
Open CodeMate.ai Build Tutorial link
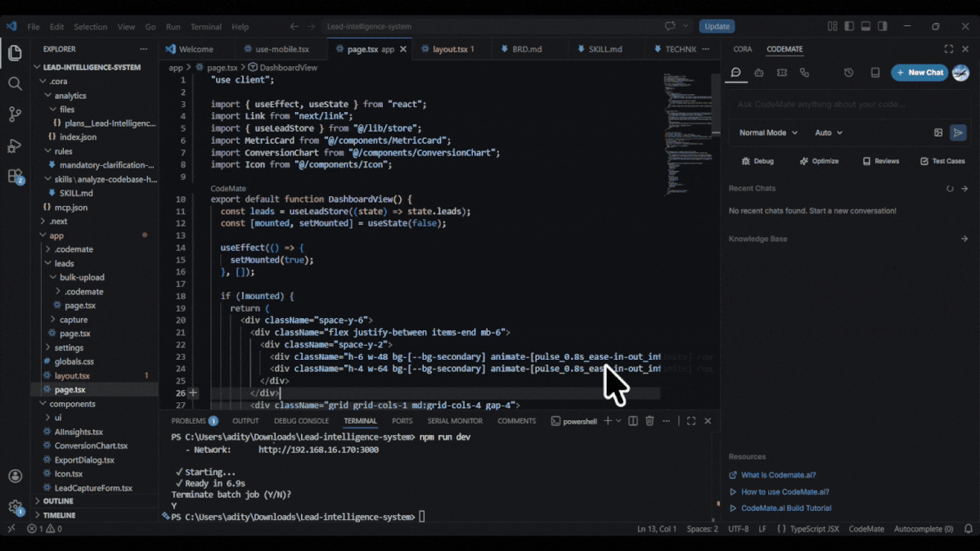[785, 508]
